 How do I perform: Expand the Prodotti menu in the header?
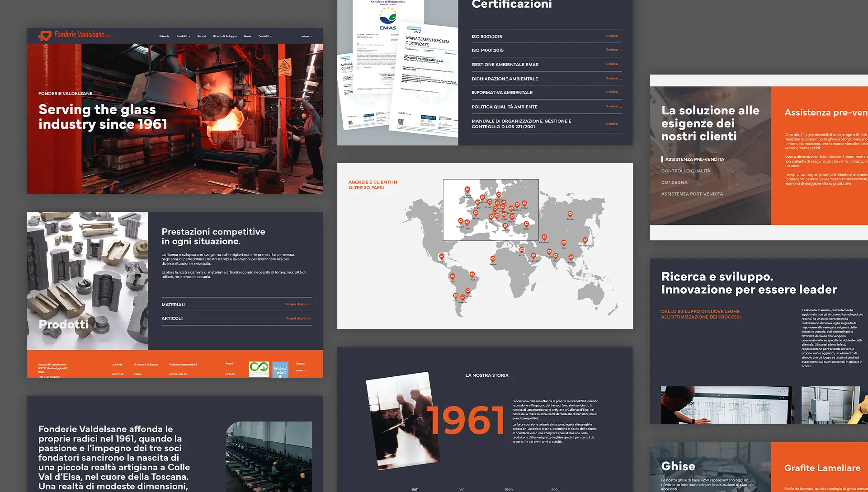coord(183,36)
